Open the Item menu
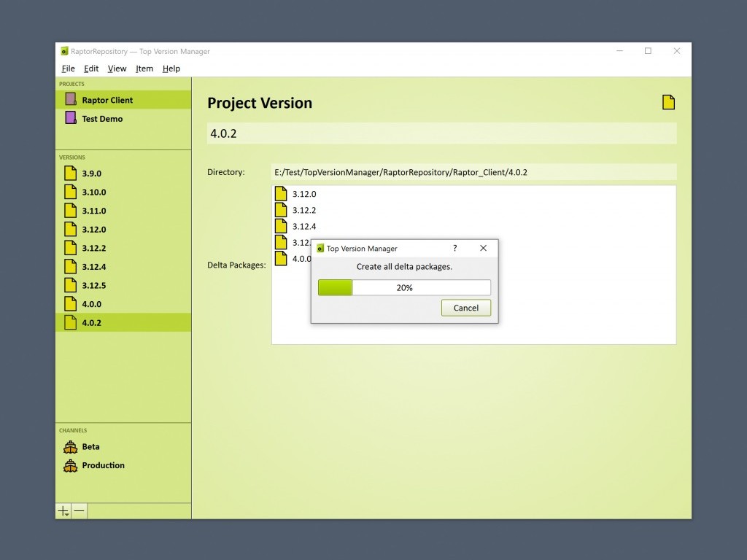The height and width of the screenshot is (560, 747). click(x=144, y=69)
